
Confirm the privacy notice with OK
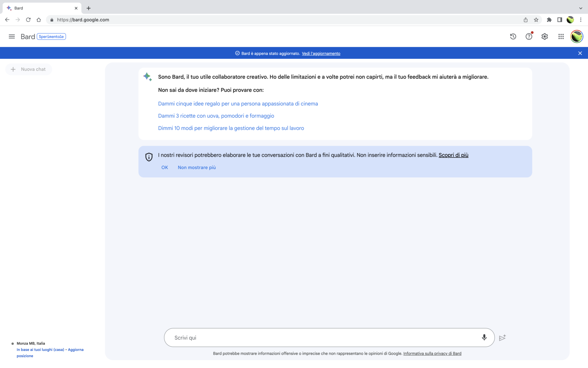click(x=165, y=167)
